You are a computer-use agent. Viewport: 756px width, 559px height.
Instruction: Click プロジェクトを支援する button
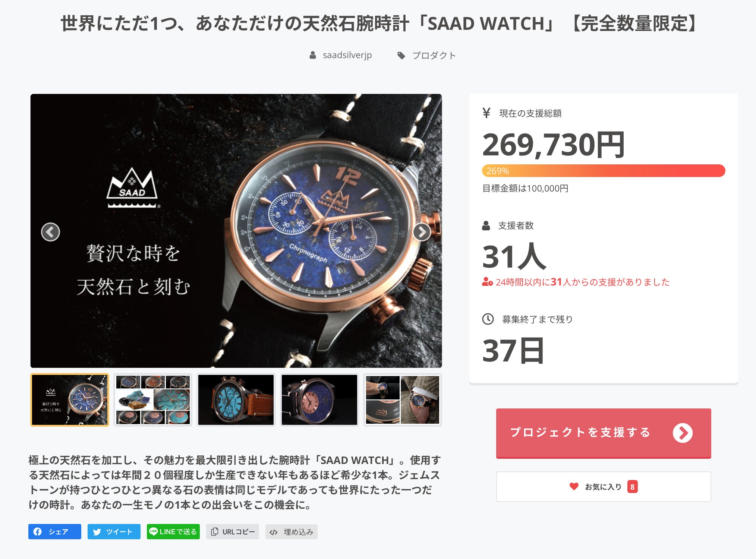coord(604,433)
